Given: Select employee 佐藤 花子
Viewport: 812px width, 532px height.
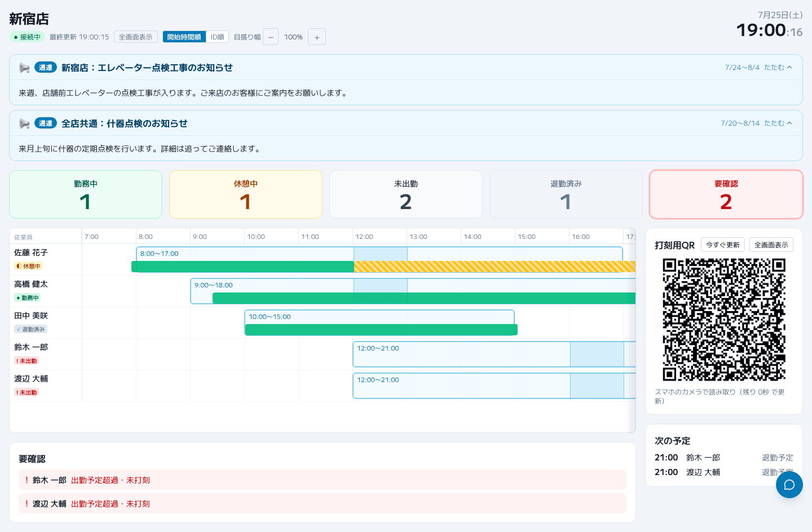Looking at the screenshot, I should (x=31, y=252).
